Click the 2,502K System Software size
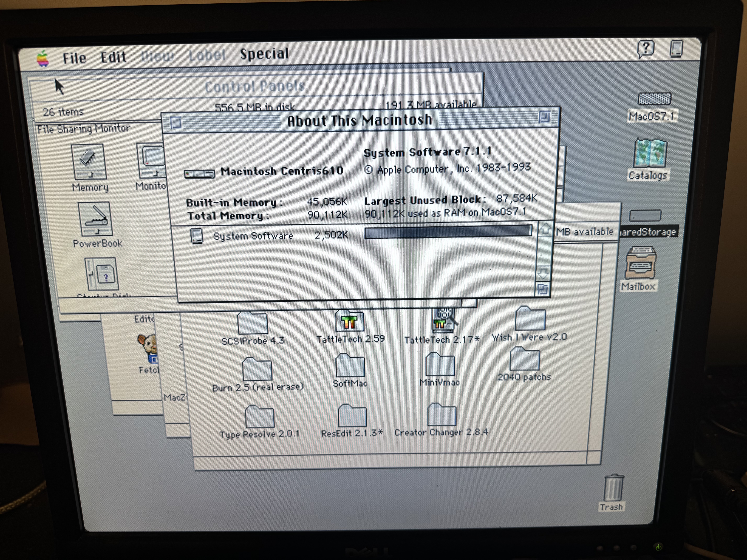This screenshot has height=560, width=747. pos(331,235)
